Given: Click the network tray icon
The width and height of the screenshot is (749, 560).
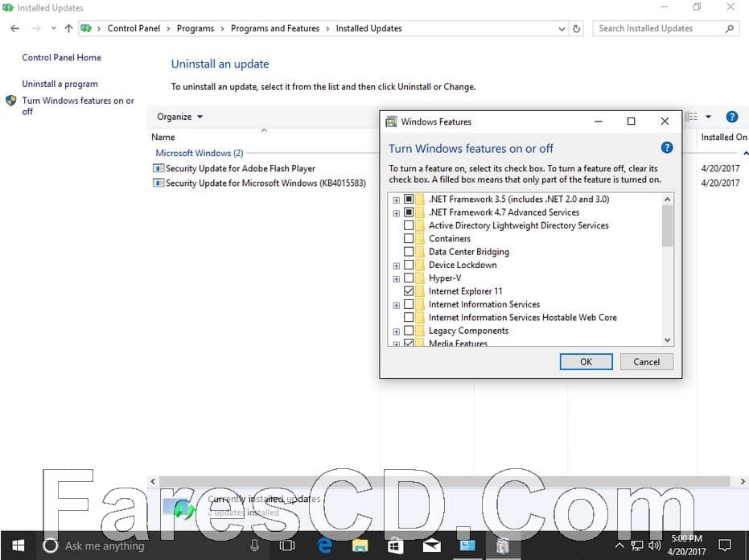Looking at the screenshot, I should click(x=636, y=546).
